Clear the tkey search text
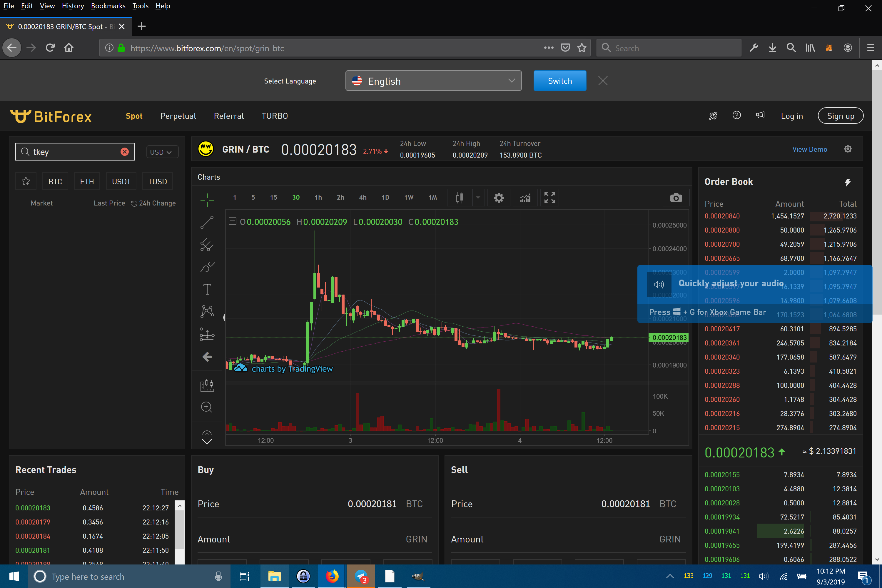 pos(124,152)
